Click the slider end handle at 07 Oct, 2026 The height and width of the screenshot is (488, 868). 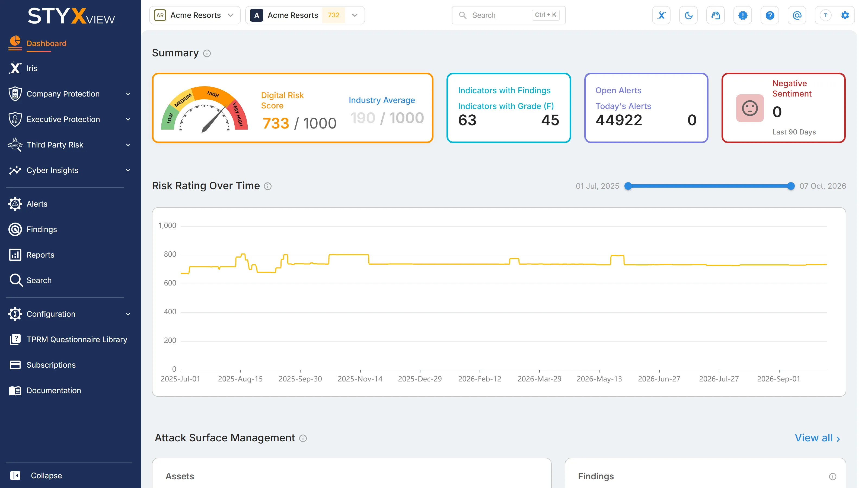point(791,186)
